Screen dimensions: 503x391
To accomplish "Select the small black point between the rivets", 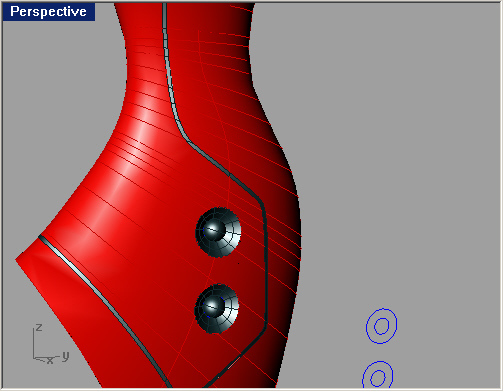I will [x=238, y=263].
